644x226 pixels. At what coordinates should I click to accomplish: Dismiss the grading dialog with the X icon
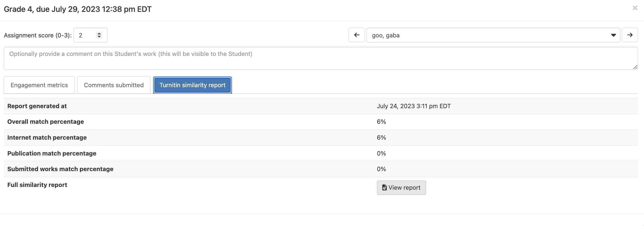click(x=635, y=8)
